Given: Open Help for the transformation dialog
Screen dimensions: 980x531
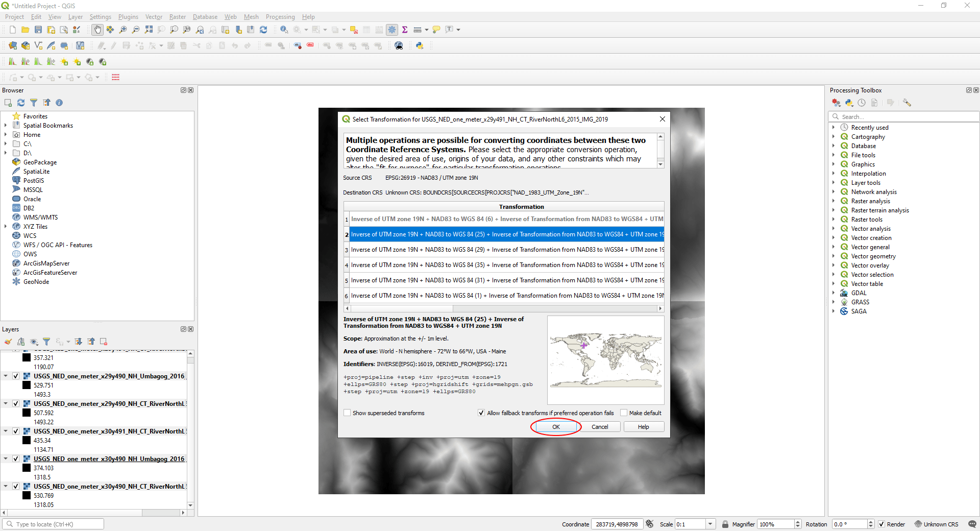Looking at the screenshot, I should (x=644, y=427).
